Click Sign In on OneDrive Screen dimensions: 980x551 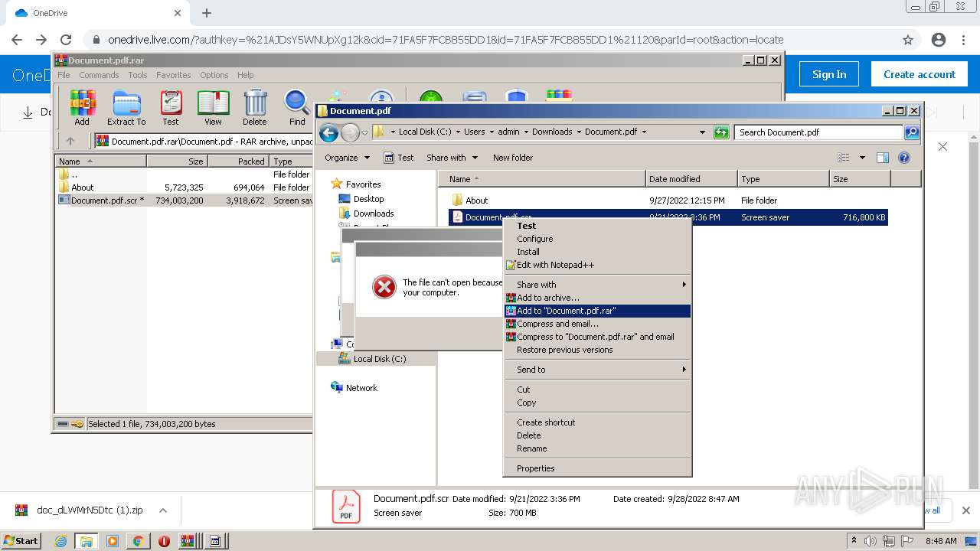[x=829, y=74]
